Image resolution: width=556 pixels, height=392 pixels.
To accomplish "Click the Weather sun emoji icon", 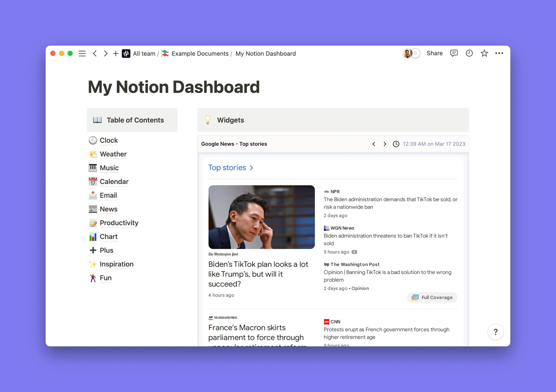I will coord(93,154).
